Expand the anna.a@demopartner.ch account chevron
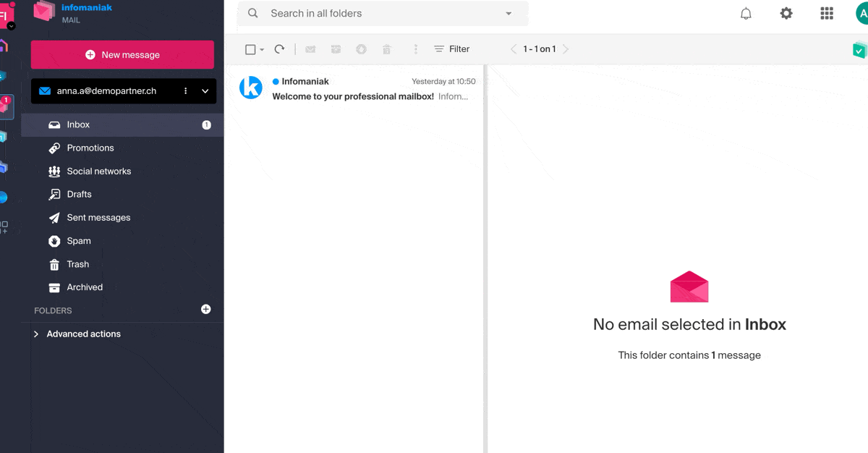The width and height of the screenshot is (868, 453). [205, 91]
